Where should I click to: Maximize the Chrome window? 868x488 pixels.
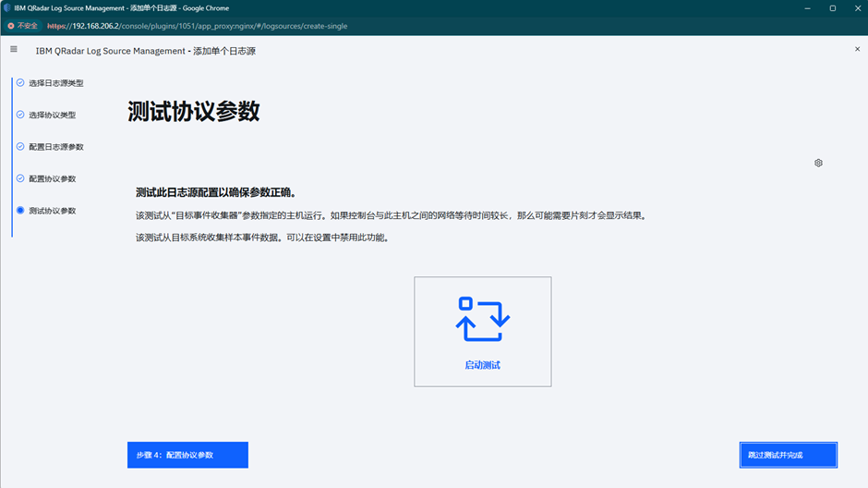pos(832,8)
